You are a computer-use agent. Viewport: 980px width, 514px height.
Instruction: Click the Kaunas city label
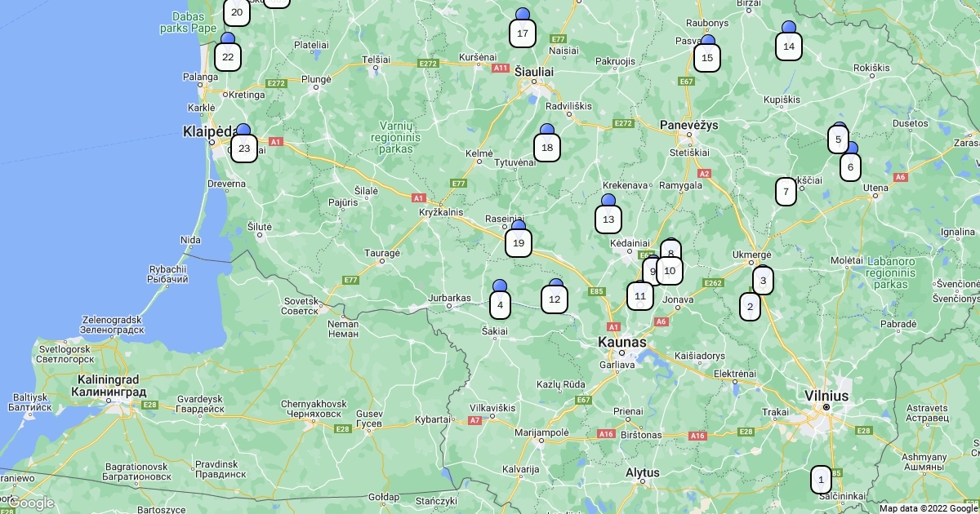pyautogui.click(x=621, y=342)
